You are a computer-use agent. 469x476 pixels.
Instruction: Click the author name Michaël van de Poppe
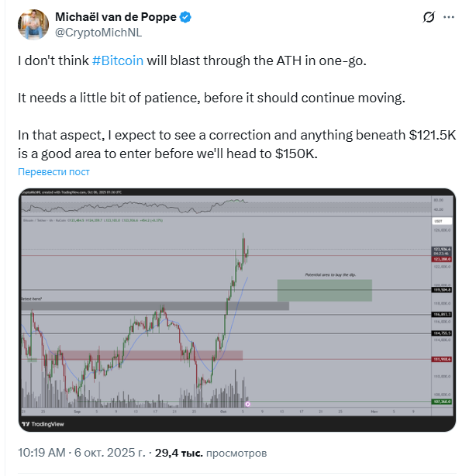pos(115,17)
